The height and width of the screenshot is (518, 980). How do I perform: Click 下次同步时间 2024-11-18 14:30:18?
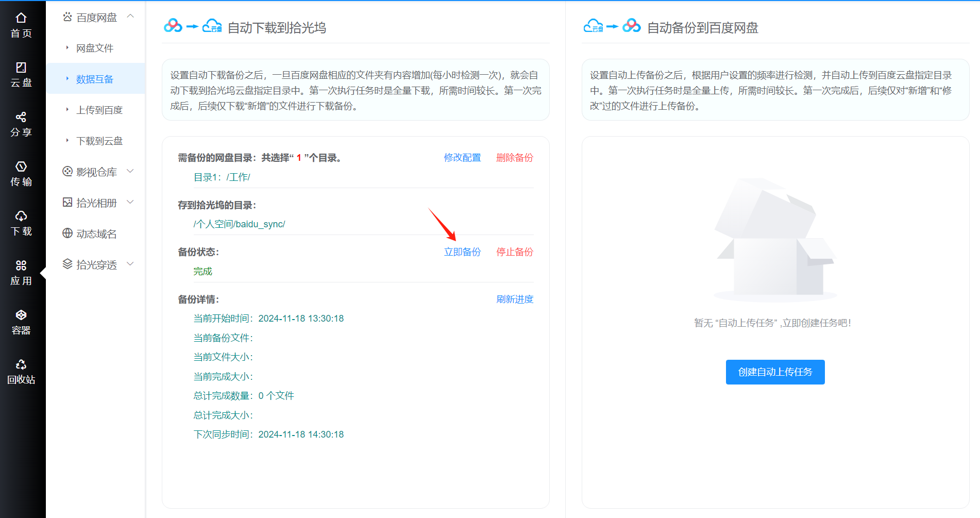coord(268,435)
